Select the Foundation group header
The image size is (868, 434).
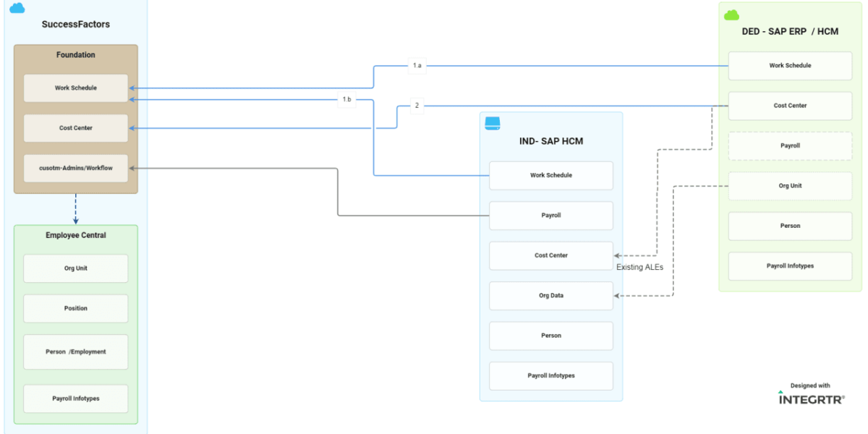tap(76, 55)
